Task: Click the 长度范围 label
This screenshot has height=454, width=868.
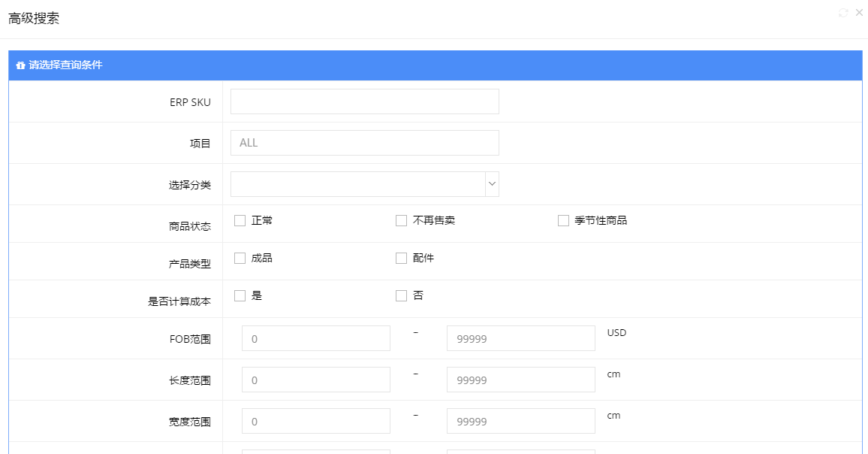Action: [x=190, y=381]
